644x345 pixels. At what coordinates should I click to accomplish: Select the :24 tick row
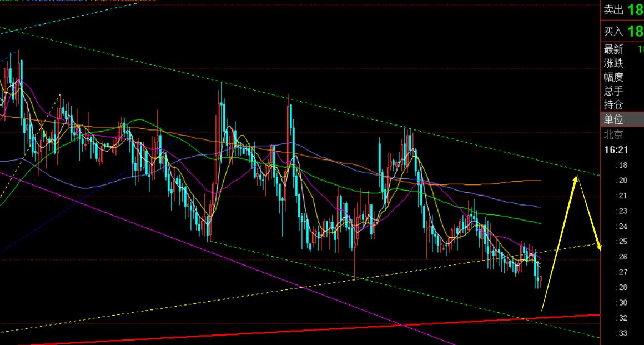pyautogui.click(x=622, y=226)
